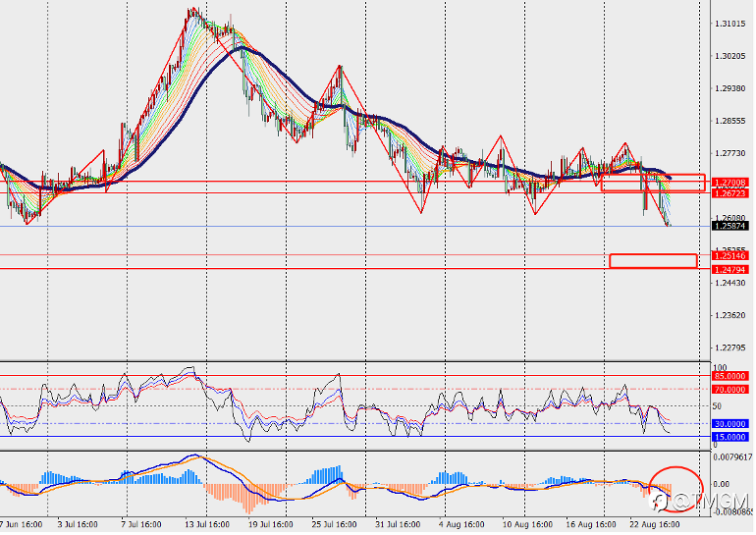Click the 100 oscillator scale label

[720, 368]
